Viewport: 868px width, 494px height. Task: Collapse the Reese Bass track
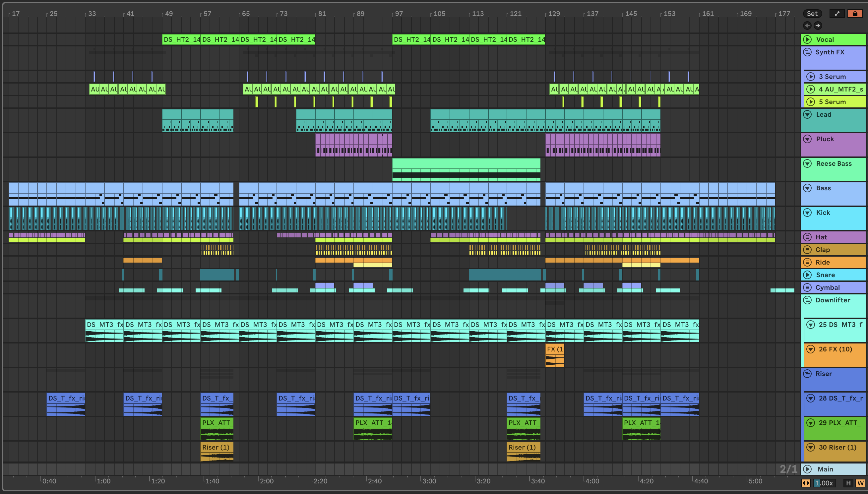pyautogui.click(x=808, y=163)
